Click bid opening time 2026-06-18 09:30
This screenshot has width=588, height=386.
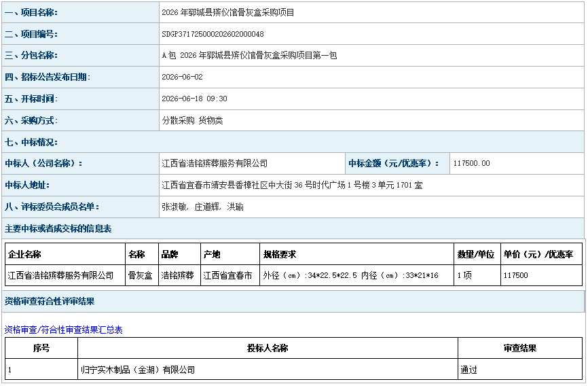pyautogui.click(x=194, y=99)
